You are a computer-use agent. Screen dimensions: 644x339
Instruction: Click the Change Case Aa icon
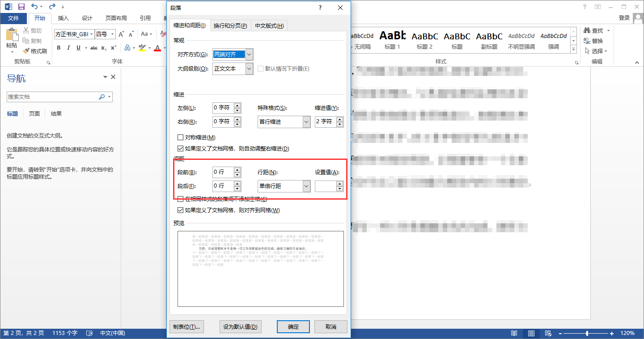pos(144,34)
